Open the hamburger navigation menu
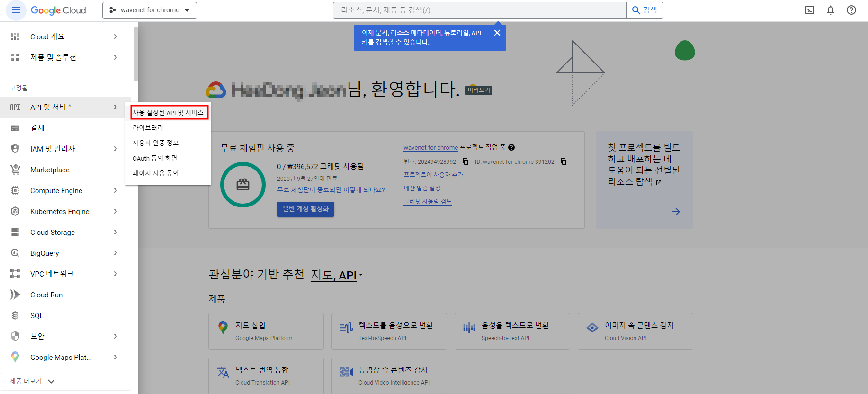This screenshot has height=394, width=868. coord(16,10)
